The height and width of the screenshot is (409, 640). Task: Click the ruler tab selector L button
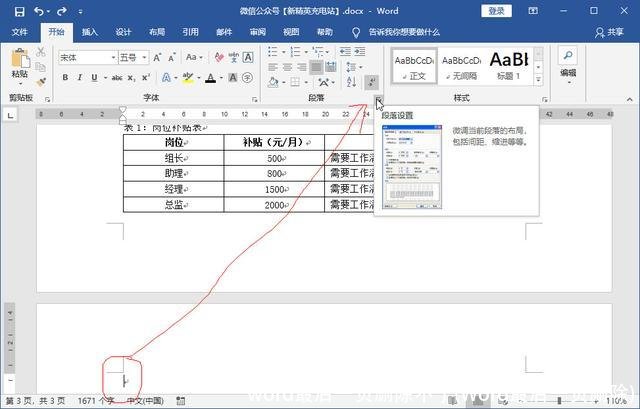pyautogui.click(x=10, y=116)
